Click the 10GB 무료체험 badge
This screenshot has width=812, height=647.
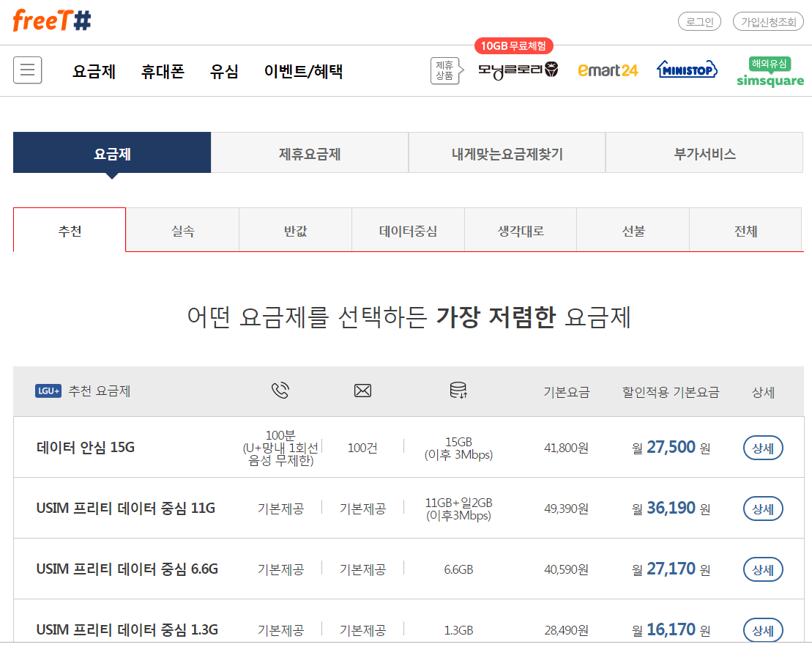[x=514, y=45]
